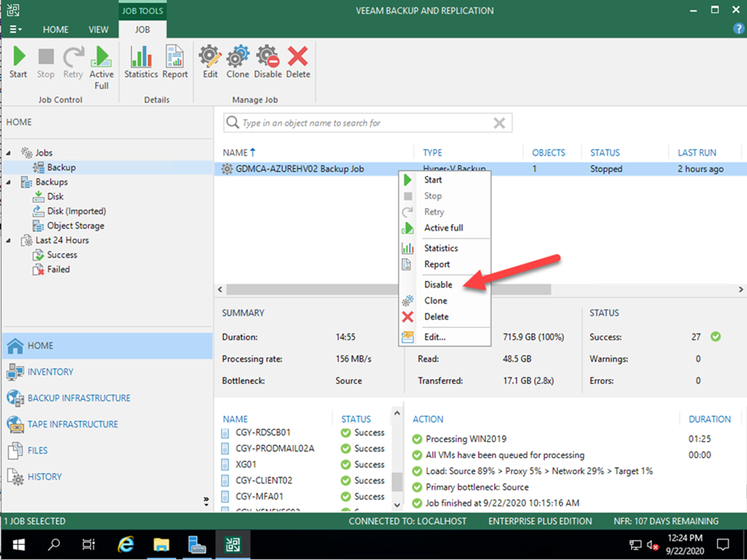Choose Statistics in the context menu
Screen dimensions: 747x560
coord(445,248)
